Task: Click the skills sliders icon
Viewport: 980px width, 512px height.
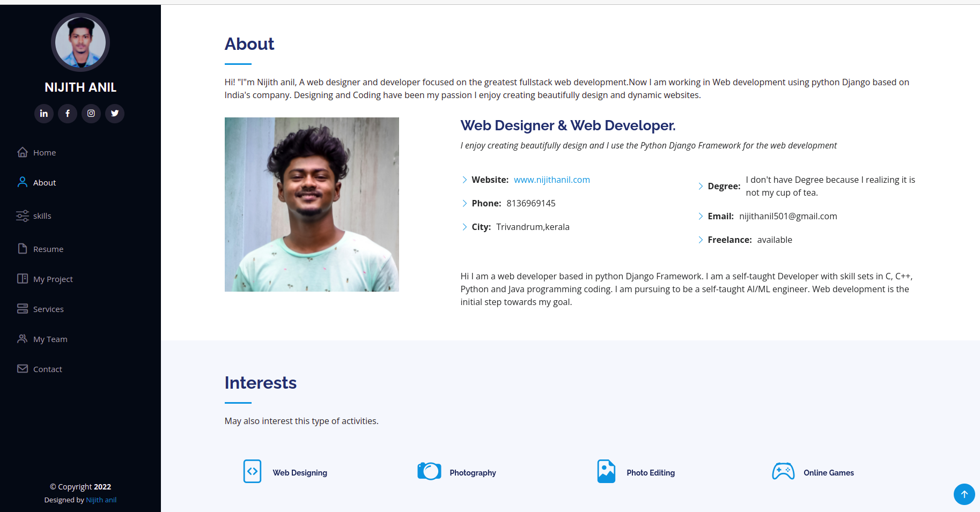Action: click(x=23, y=215)
